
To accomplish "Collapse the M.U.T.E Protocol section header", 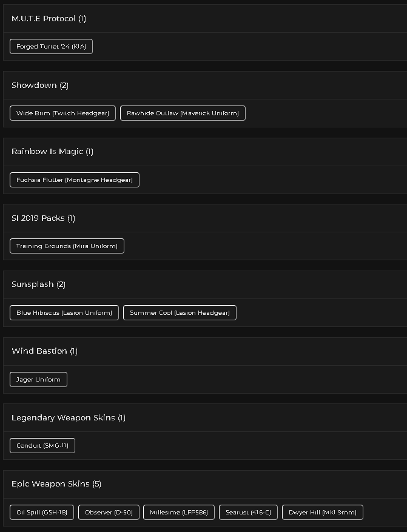I will pyautogui.click(x=205, y=19).
